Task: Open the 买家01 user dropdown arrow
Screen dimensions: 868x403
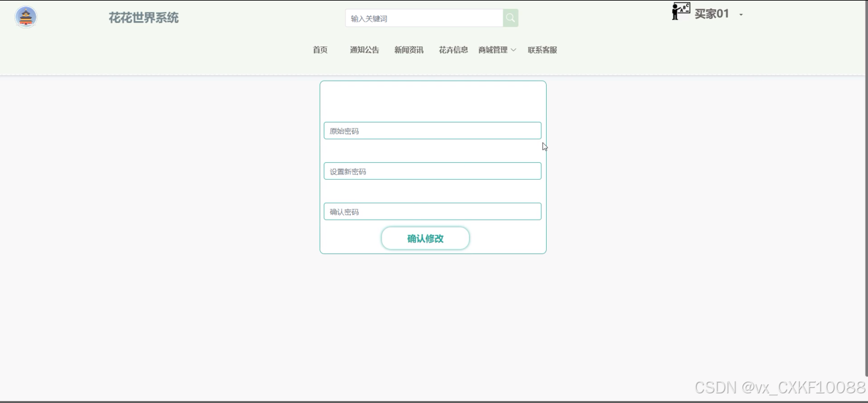Action: pos(741,14)
